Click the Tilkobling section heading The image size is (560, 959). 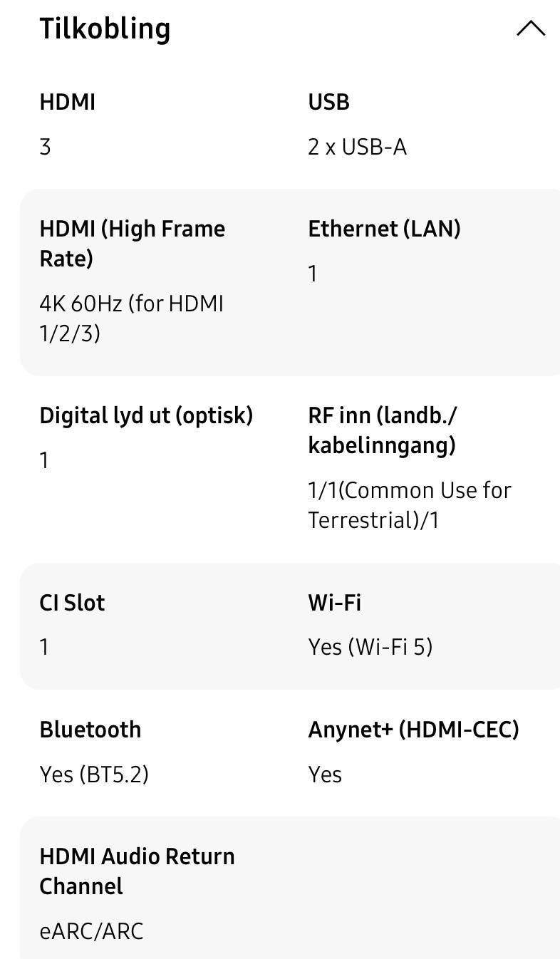105,29
